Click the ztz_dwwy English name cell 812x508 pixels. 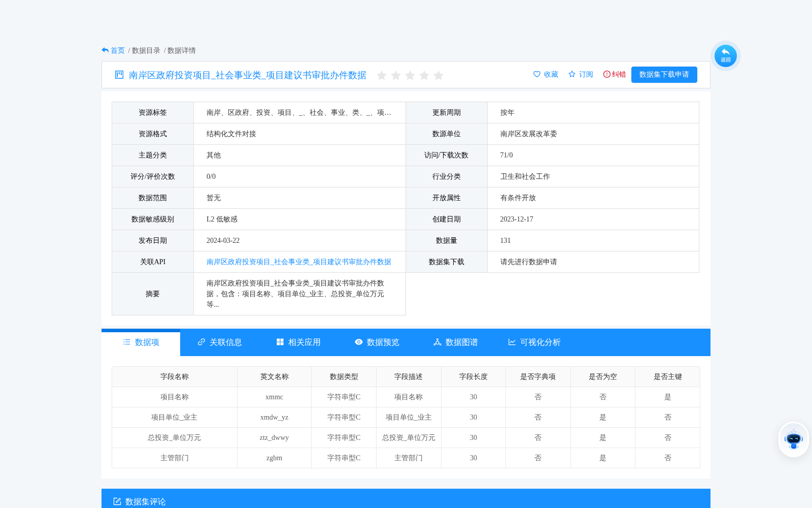(275, 437)
